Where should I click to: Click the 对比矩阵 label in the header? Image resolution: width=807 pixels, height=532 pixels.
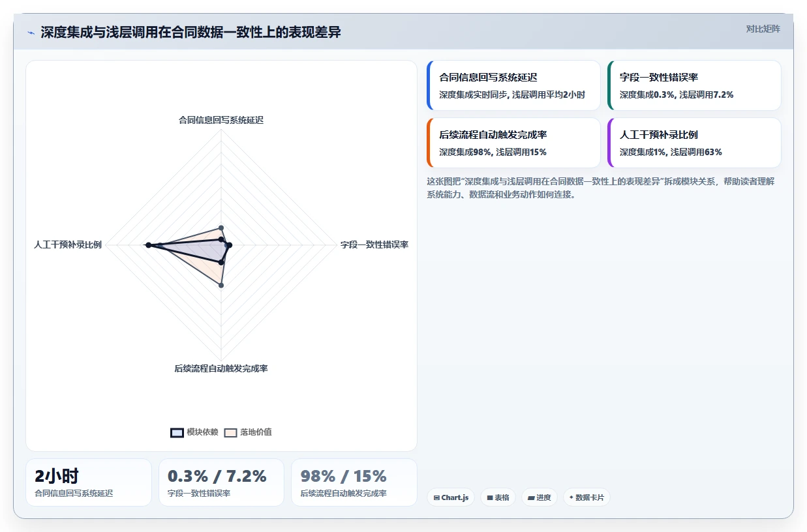(763, 29)
